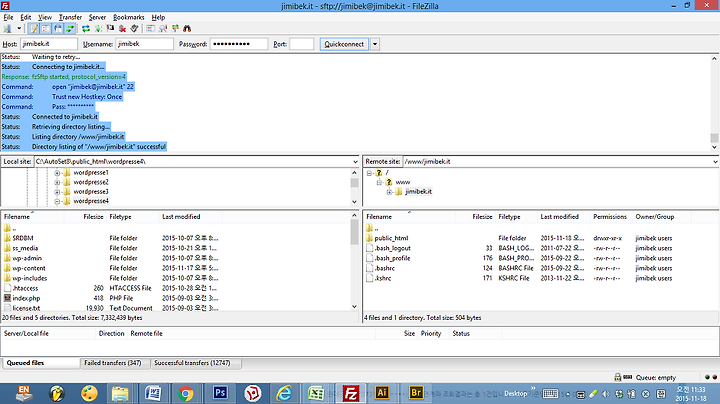Toggle synchronized browsing
This screenshot has height=404, width=720.
[x=175, y=28]
